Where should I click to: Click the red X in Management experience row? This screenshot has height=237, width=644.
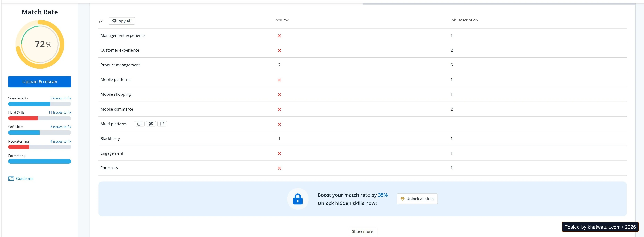point(279,36)
